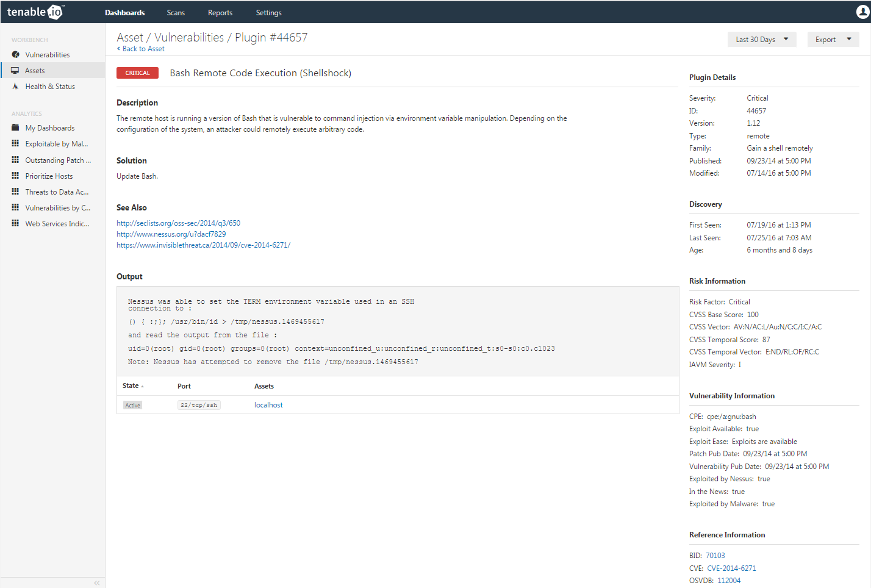The width and height of the screenshot is (871, 588).
Task: Sort by the State column header
Action: (131, 386)
